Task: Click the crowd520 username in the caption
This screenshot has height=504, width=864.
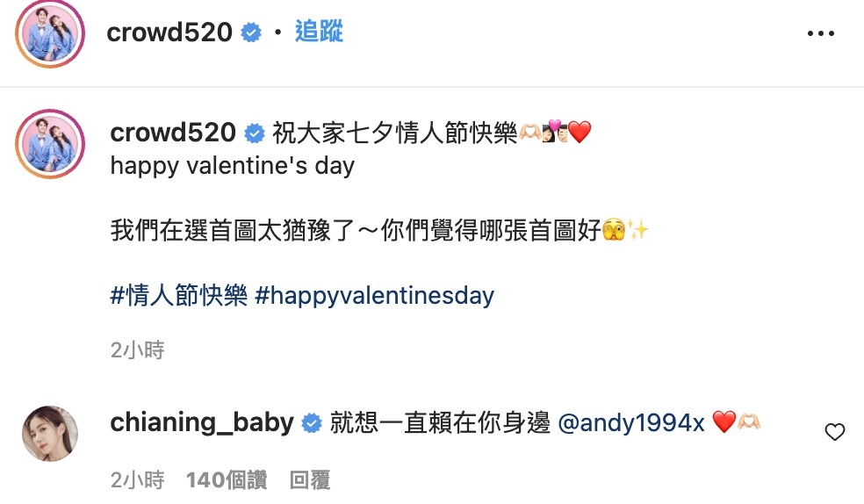Action: coord(173,133)
